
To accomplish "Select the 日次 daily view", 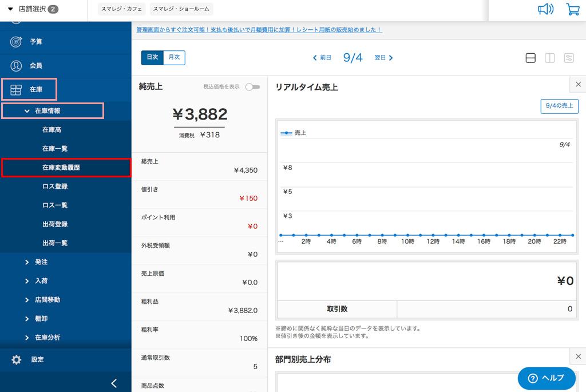I will click(152, 57).
